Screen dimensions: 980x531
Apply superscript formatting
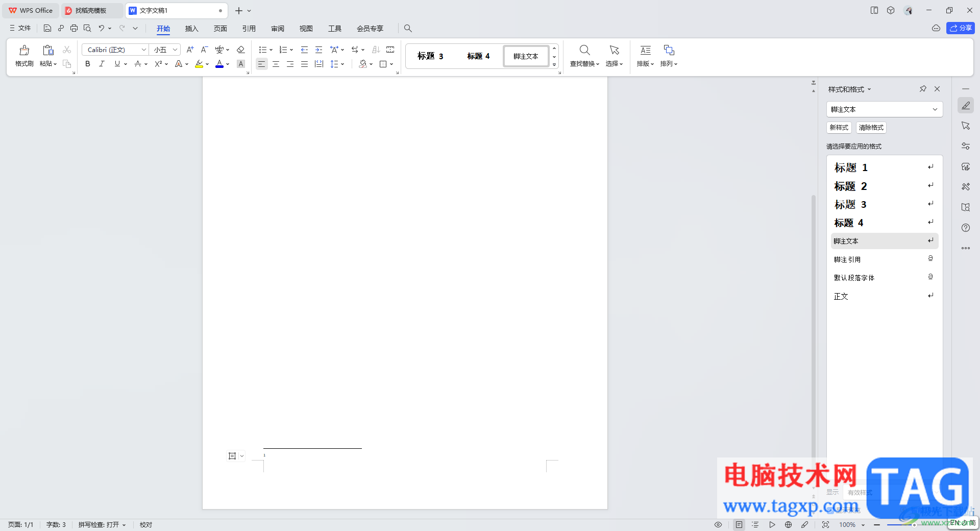pos(158,64)
